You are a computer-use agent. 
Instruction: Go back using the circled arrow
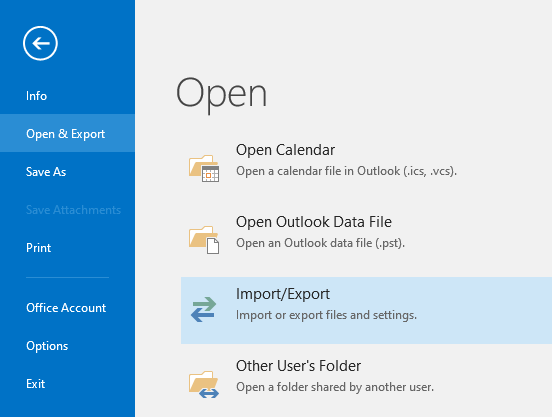[40, 43]
